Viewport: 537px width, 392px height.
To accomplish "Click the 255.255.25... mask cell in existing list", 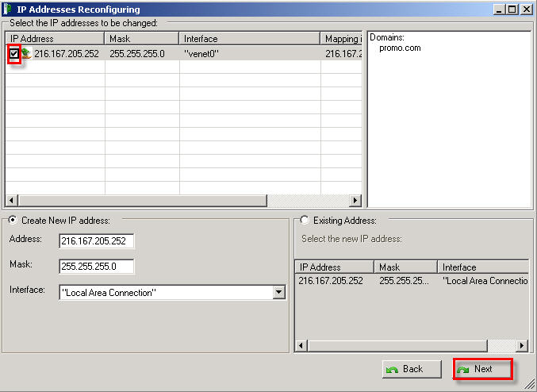I will click(x=404, y=281).
